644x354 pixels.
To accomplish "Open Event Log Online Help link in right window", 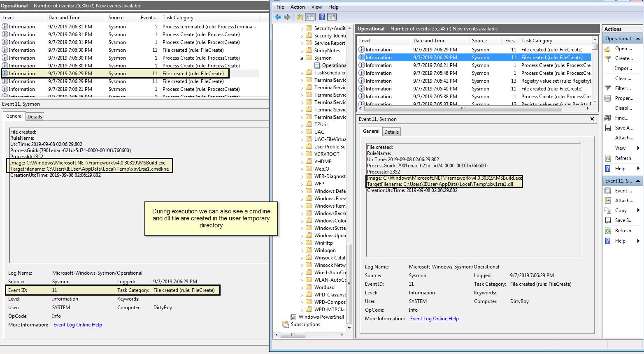I will [x=434, y=319].
